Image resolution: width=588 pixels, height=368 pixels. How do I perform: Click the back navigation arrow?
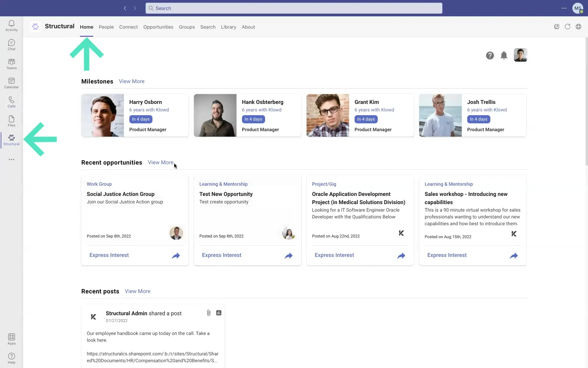click(x=125, y=8)
